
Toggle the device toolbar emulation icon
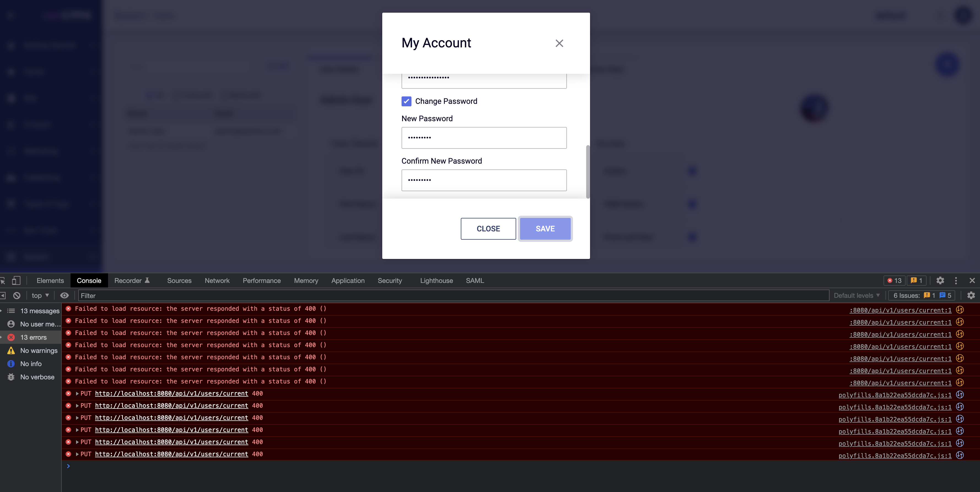[x=16, y=280]
